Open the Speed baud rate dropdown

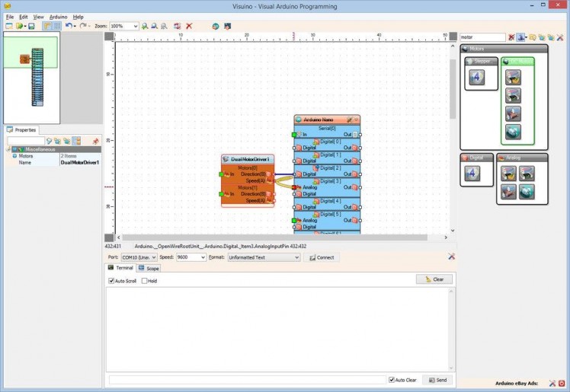[202, 257]
